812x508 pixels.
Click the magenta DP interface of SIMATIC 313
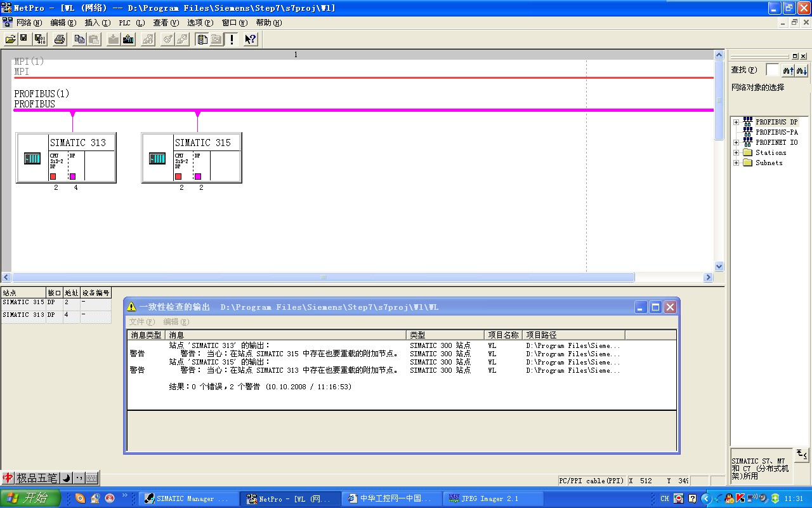[x=72, y=177]
